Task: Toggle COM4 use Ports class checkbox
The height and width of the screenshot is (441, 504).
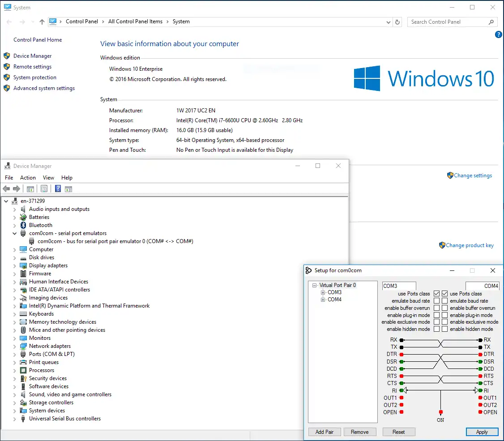Action: (x=444, y=293)
